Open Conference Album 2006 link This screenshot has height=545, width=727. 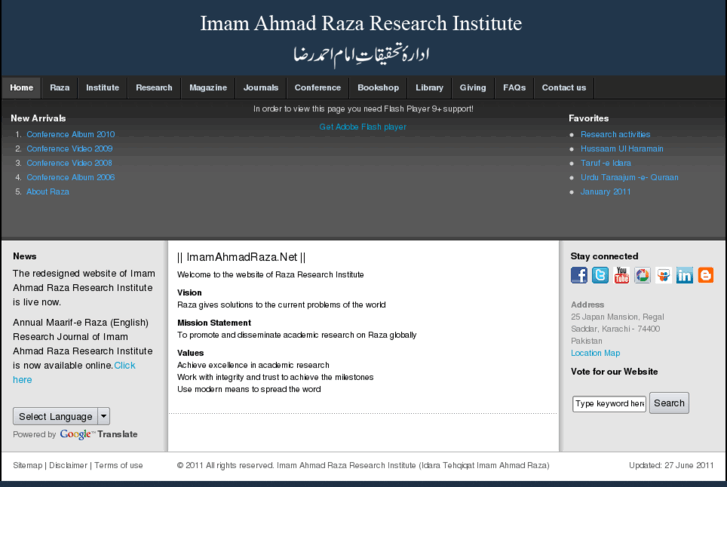tap(70, 177)
